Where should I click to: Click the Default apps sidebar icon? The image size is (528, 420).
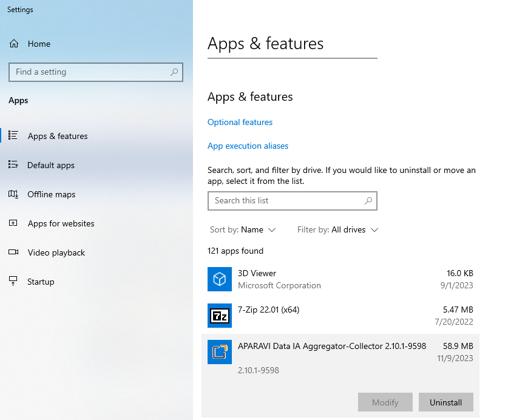(x=13, y=165)
